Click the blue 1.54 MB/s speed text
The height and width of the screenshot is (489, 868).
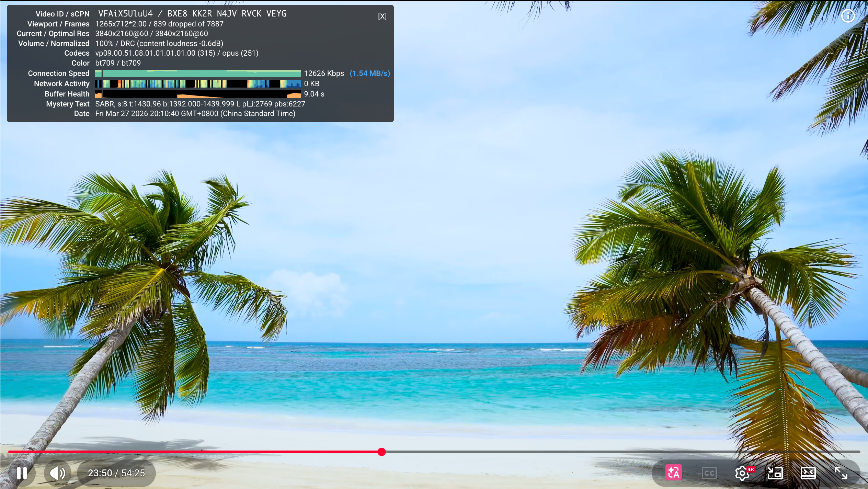[369, 73]
